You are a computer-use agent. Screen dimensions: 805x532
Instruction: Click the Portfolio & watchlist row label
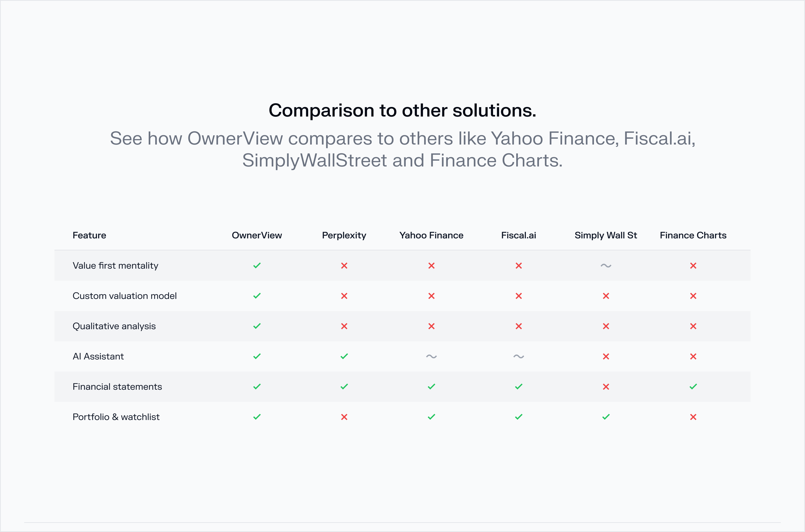116,417
